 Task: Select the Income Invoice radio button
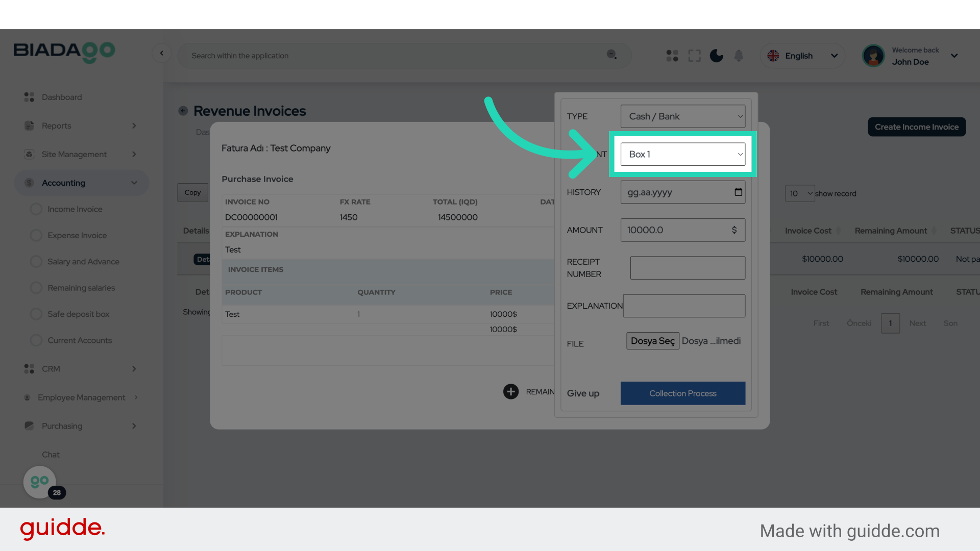coord(36,209)
